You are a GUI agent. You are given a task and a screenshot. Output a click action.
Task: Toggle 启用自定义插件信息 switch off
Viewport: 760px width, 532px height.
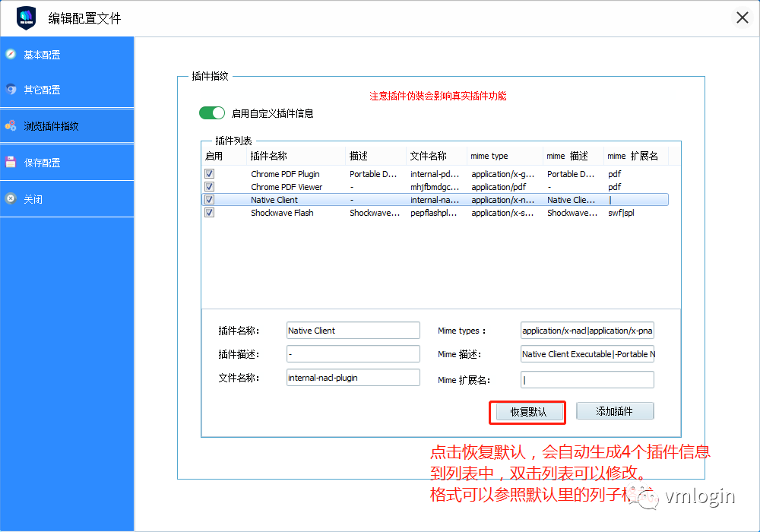click(212, 113)
